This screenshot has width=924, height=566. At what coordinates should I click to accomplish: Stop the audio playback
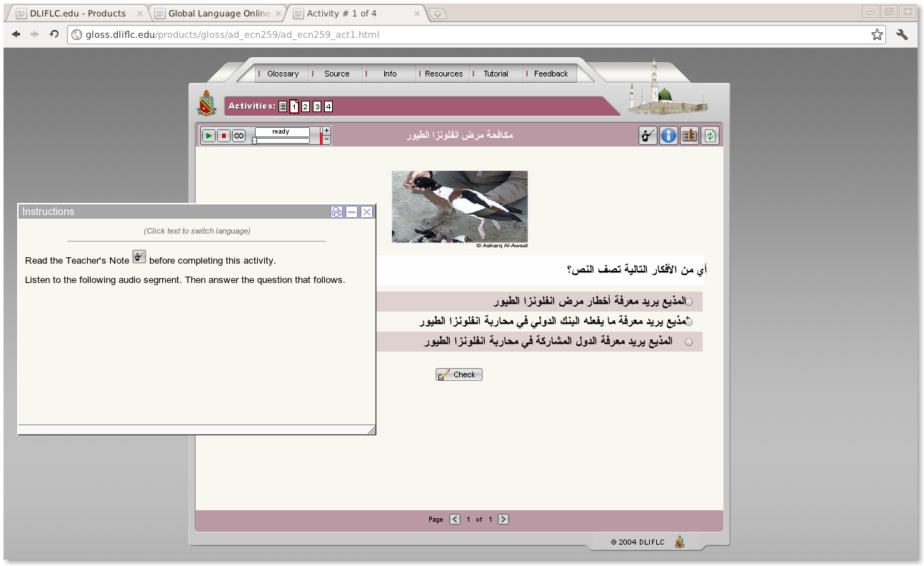pyautogui.click(x=224, y=136)
